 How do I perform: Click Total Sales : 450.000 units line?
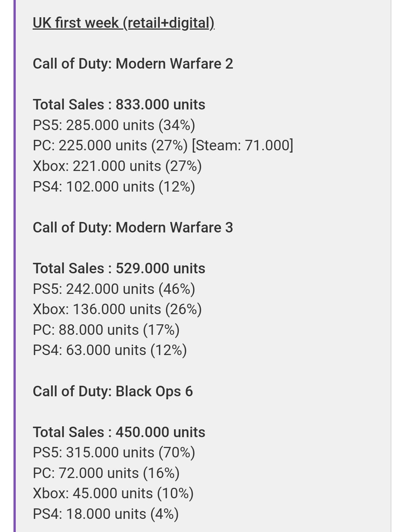(119, 432)
